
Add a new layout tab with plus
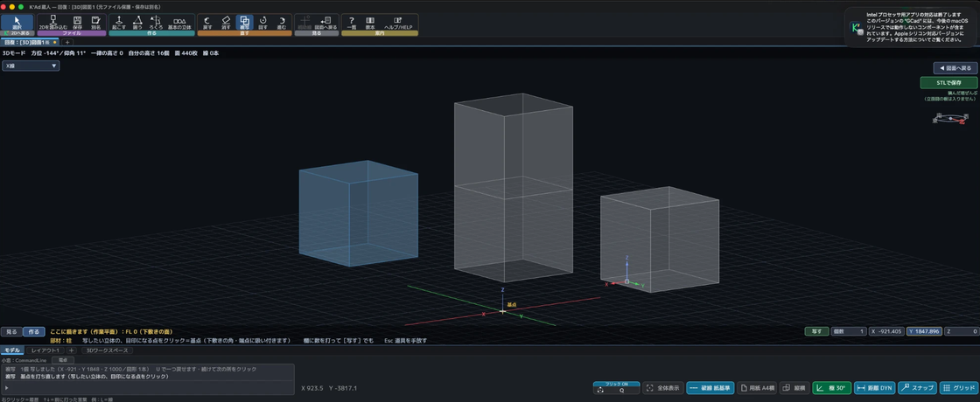tap(71, 350)
